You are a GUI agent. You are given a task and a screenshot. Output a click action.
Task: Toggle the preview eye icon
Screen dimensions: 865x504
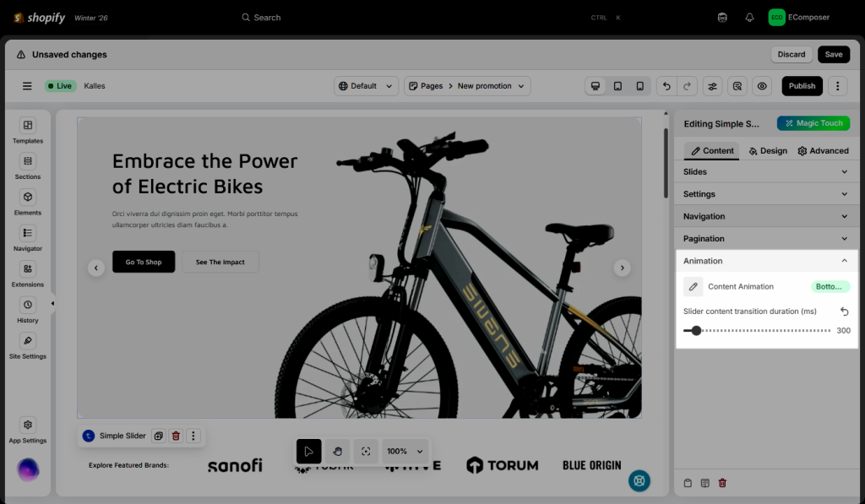click(x=762, y=86)
